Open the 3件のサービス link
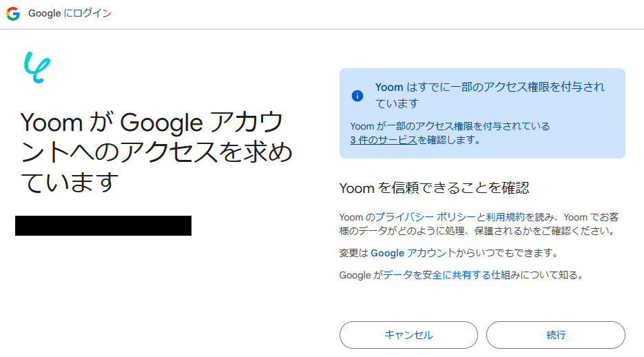The image size is (644, 357). (x=383, y=140)
